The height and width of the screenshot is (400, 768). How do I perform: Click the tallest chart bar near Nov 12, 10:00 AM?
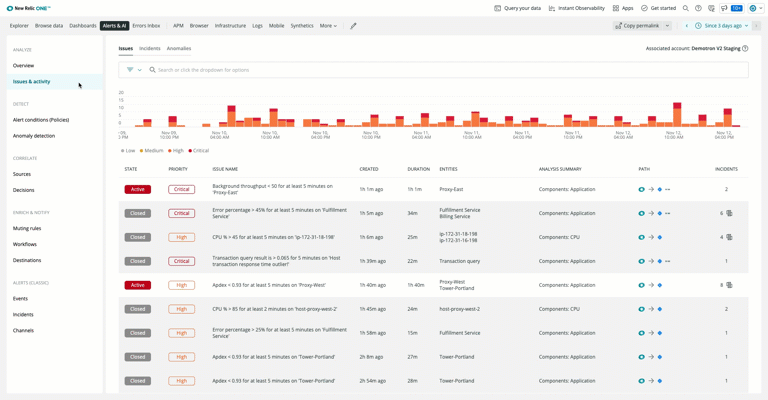(677, 115)
